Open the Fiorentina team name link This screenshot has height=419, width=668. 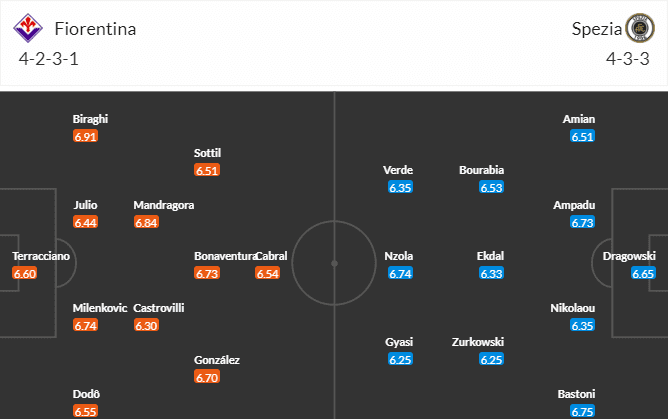pyautogui.click(x=96, y=28)
